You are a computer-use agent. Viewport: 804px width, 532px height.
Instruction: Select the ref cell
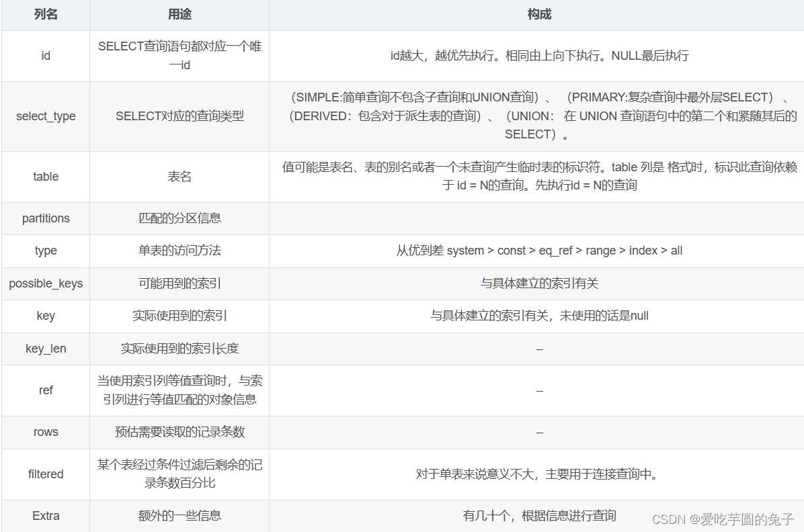pos(46,390)
